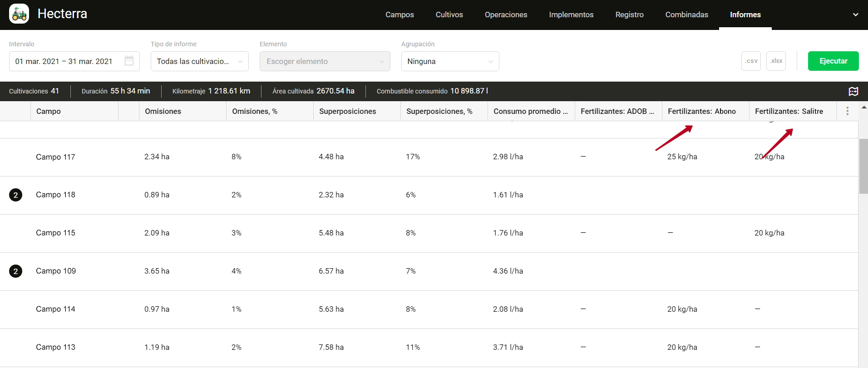
Task: Open the column settings three-dot menu
Action: pos(847,111)
